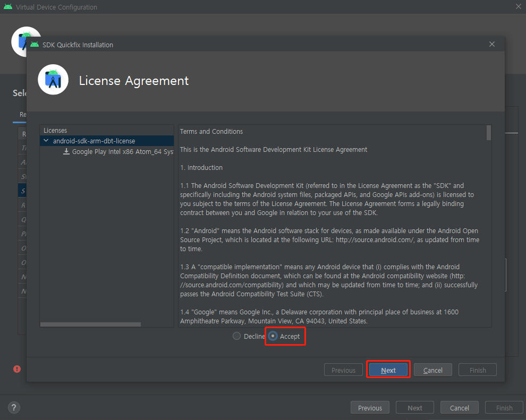The height and width of the screenshot is (420, 526).
Task: Collapse the android-sdk-arm-dbt-license tree node
Action: pos(46,141)
